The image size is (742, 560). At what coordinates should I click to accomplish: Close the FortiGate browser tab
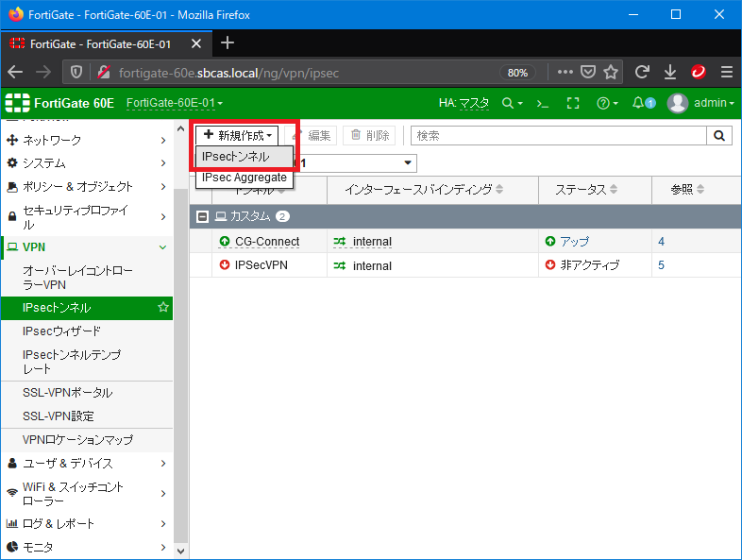[x=196, y=43]
